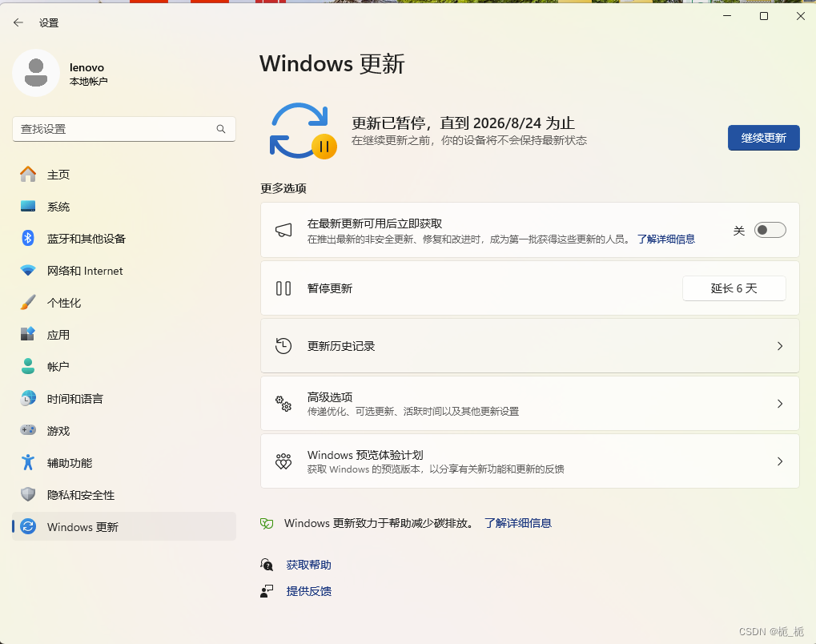816x644 pixels.
Task: Open 网络和 Internet settings
Action: pyautogui.click(x=124, y=271)
